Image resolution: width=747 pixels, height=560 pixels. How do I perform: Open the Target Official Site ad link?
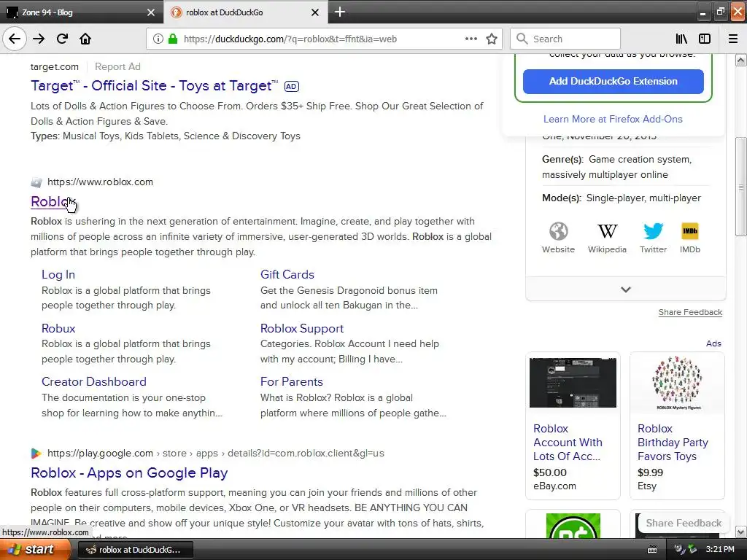pyautogui.click(x=155, y=86)
